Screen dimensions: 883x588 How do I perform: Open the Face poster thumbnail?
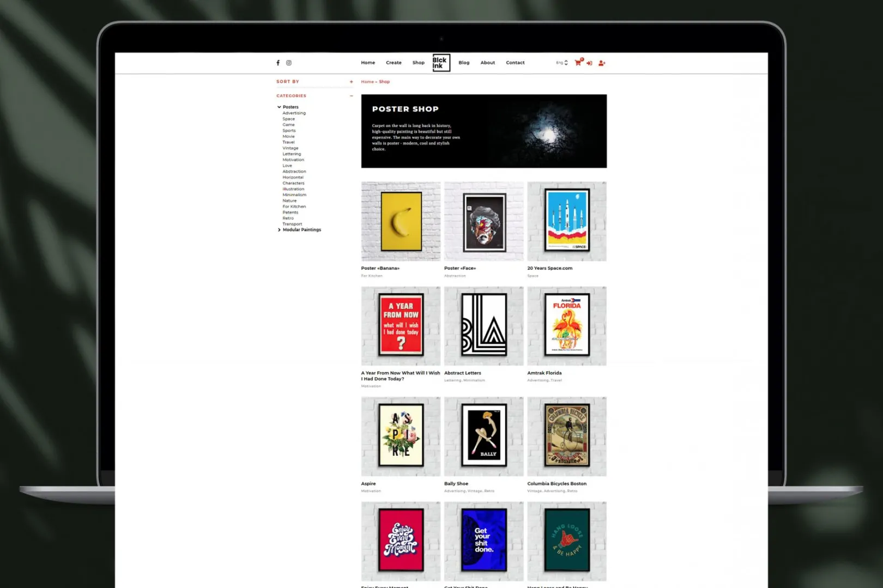click(x=483, y=221)
